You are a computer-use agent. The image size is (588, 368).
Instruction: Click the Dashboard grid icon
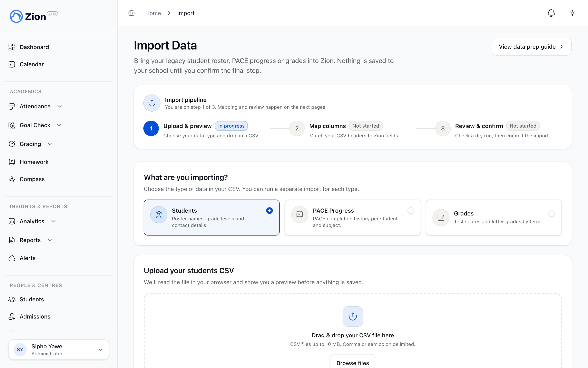coord(12,47)
